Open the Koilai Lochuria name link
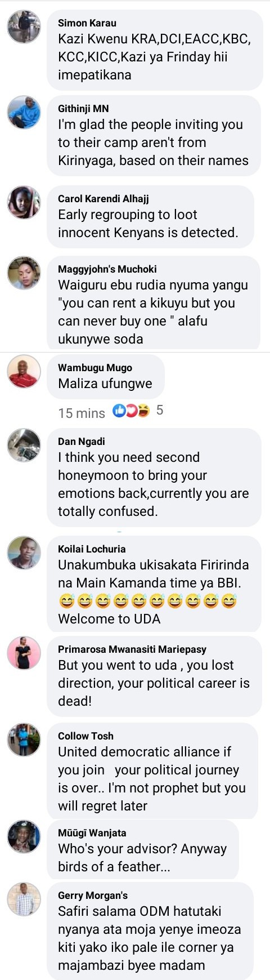Screen dimensions: 270x980 coord(92,549)
